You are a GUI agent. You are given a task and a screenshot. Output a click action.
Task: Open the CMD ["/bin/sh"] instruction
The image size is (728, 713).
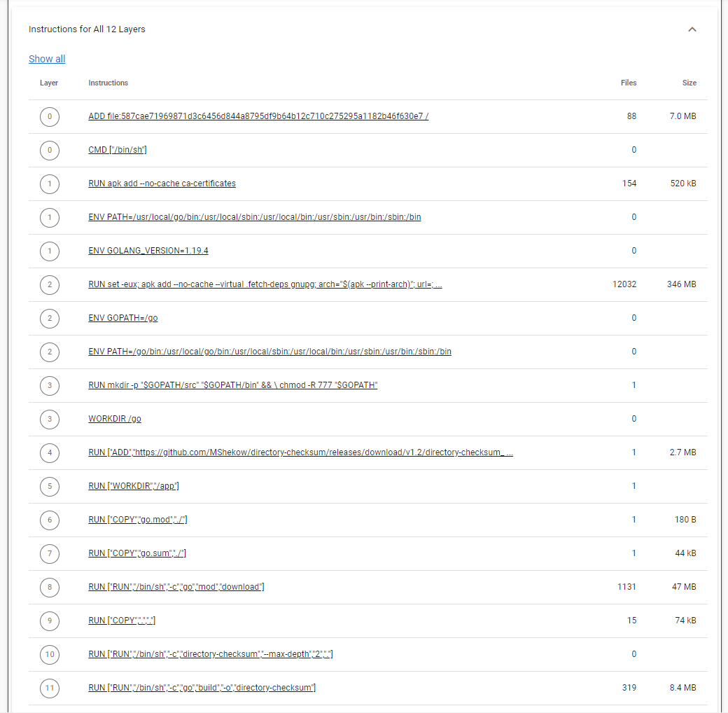[118, 150]
